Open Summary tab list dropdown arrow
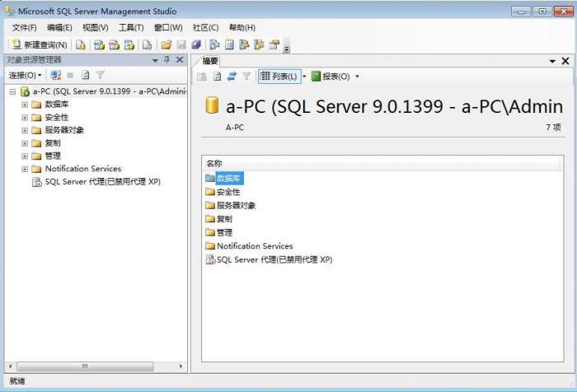The width and height of the screenshot is (577, 392). 552,62
